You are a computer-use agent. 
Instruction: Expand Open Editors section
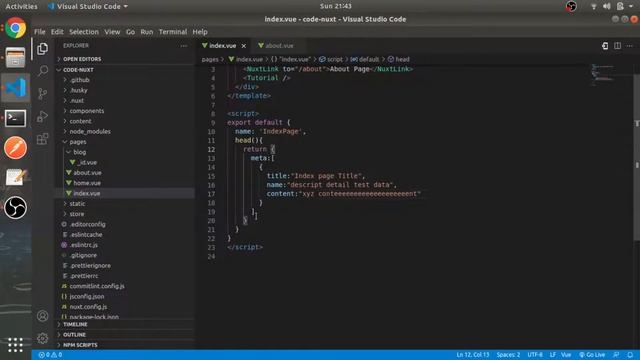tap(82, 59)
